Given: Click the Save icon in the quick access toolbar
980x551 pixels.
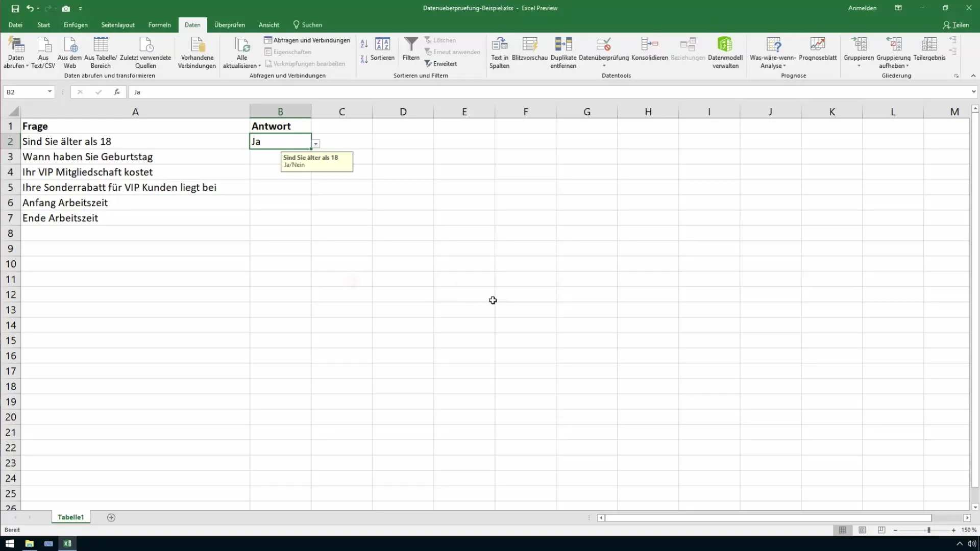Looking at the screenshot, I should tap(15, 9).
